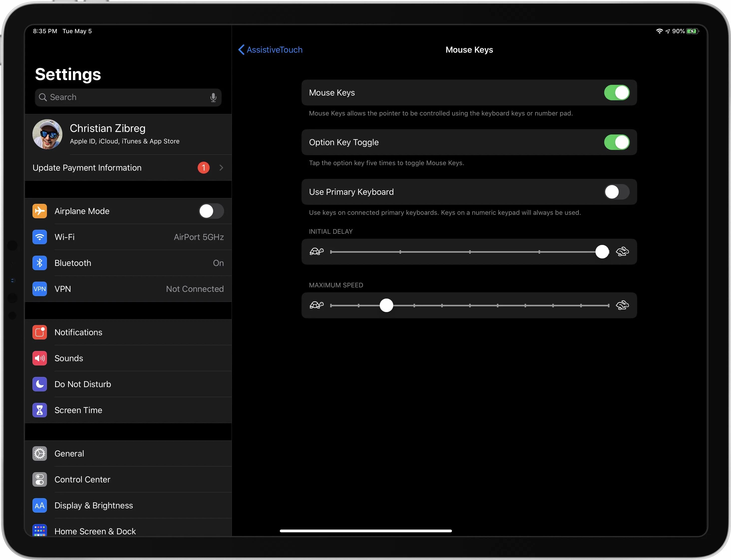
Task: Open General settings
Action: (x=128, y=453)
